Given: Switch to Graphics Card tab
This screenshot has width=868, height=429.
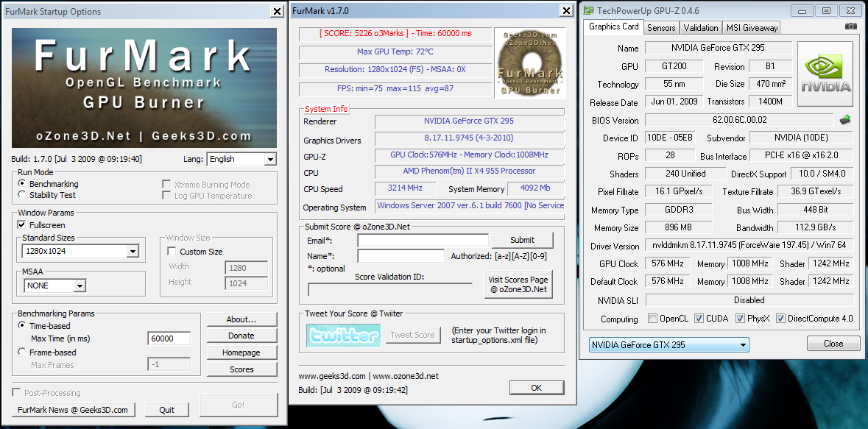Looking at the screenshot, I should coord(613,26).
